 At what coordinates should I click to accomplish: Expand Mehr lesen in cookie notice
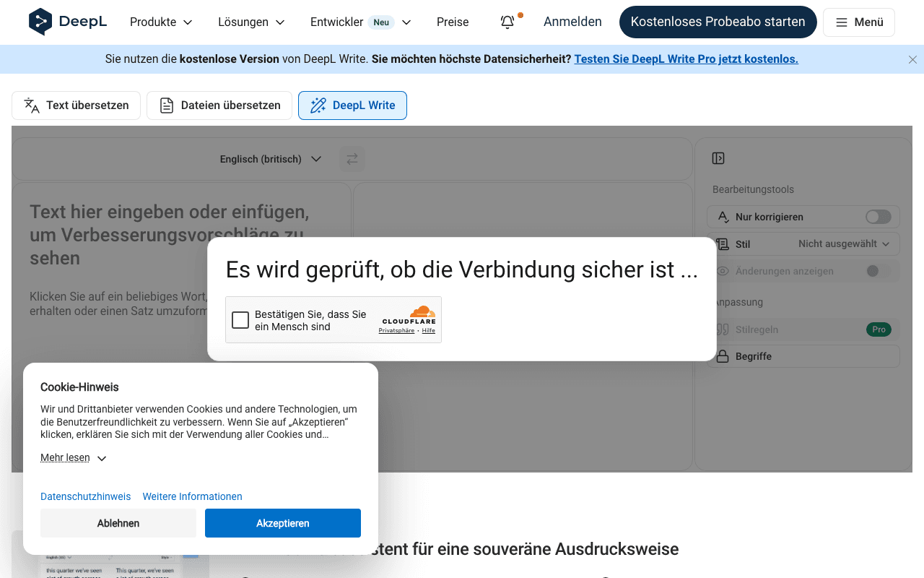coord(74,458)
